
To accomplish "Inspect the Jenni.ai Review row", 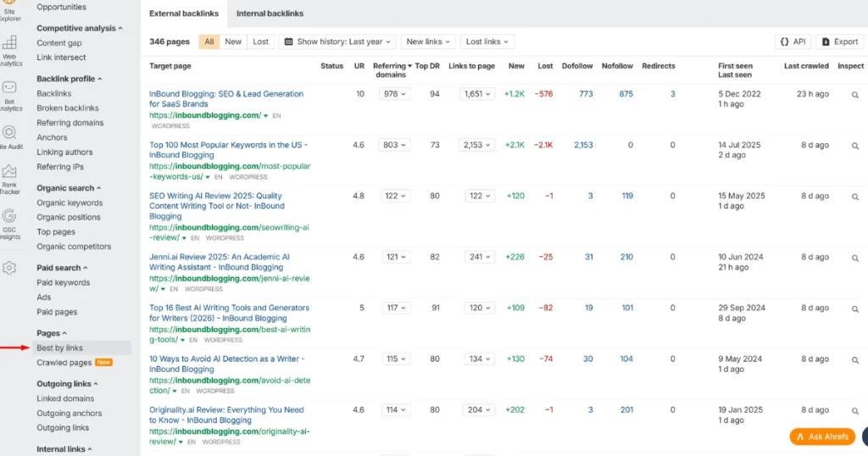I will pos(854,258).
